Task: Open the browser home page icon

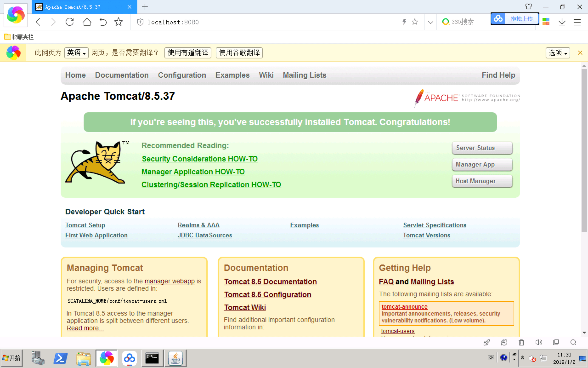Action: [x=87, y=22]
